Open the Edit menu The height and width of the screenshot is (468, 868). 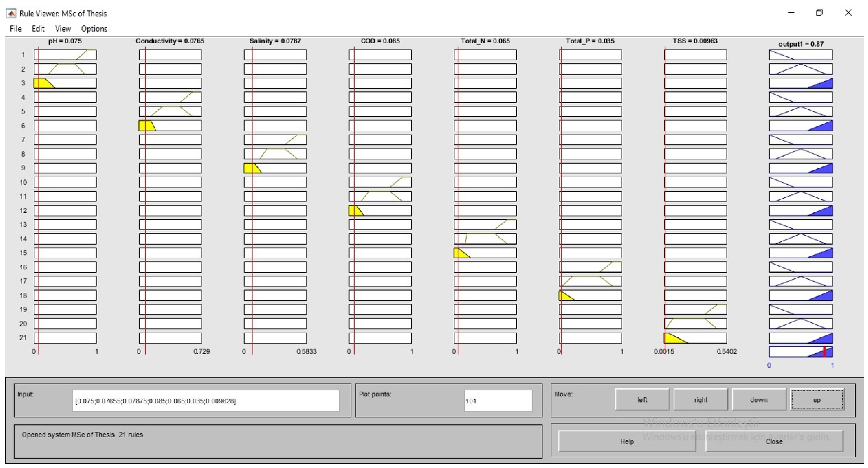tap(38, 29)
